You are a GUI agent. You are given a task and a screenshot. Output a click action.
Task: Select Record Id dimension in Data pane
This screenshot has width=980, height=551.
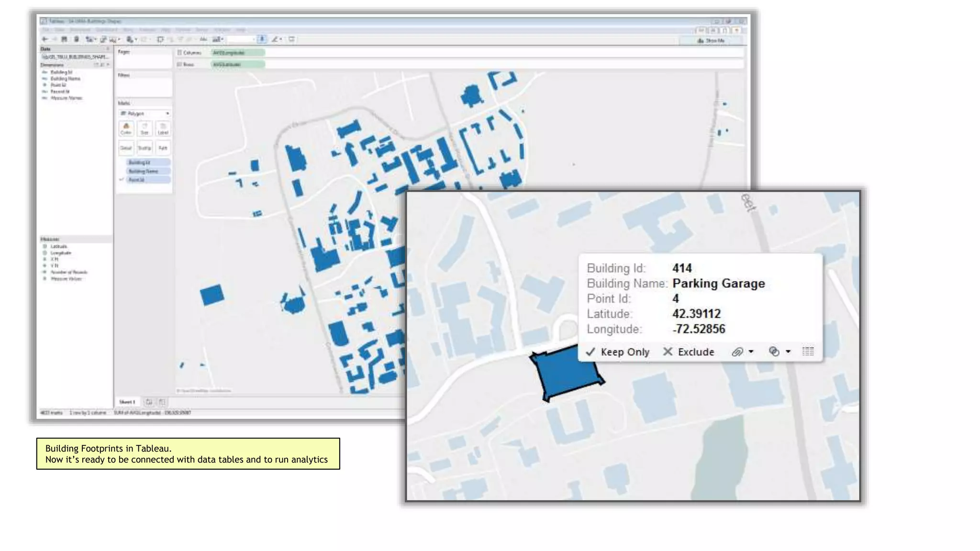tap(60, 91)
